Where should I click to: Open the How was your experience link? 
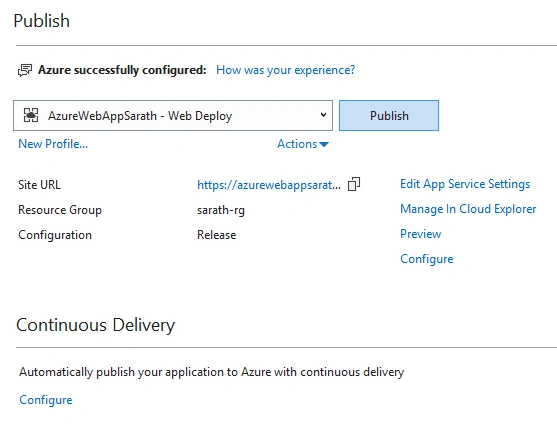click(x=286, y=70)
